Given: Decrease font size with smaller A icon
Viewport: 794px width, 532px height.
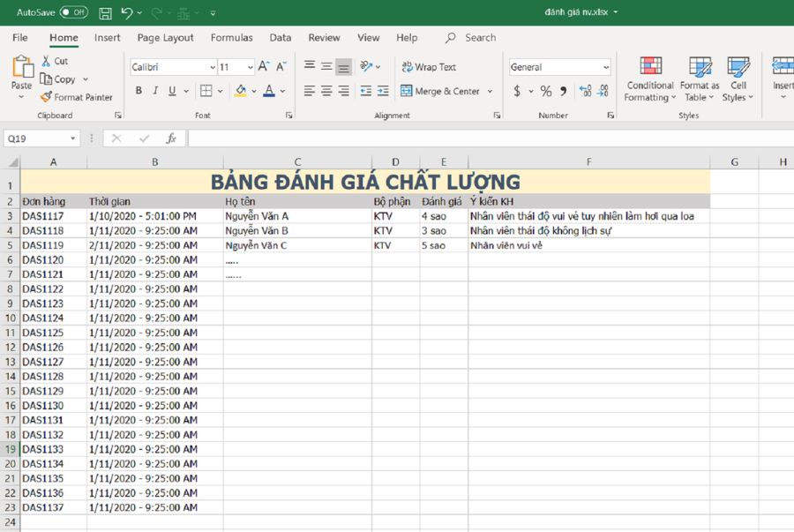Looking at the screenshot, I should click(x=281, y=66).
